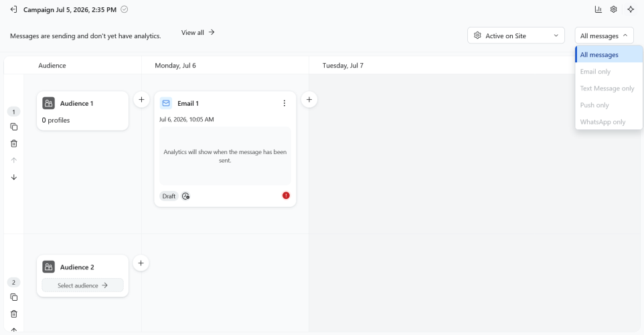Image resolution: width=644 pixels, height=335 pixels.
Task: Click Email 1 send date text
Action: pyautogui.click(x=187, y=119)
